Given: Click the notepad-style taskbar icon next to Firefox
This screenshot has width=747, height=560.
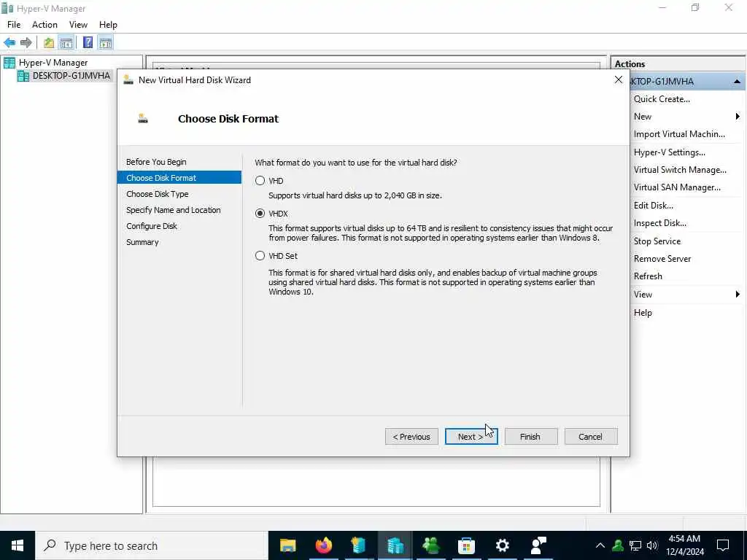Looking at the screenshot, I should click(x=359, y=545).
